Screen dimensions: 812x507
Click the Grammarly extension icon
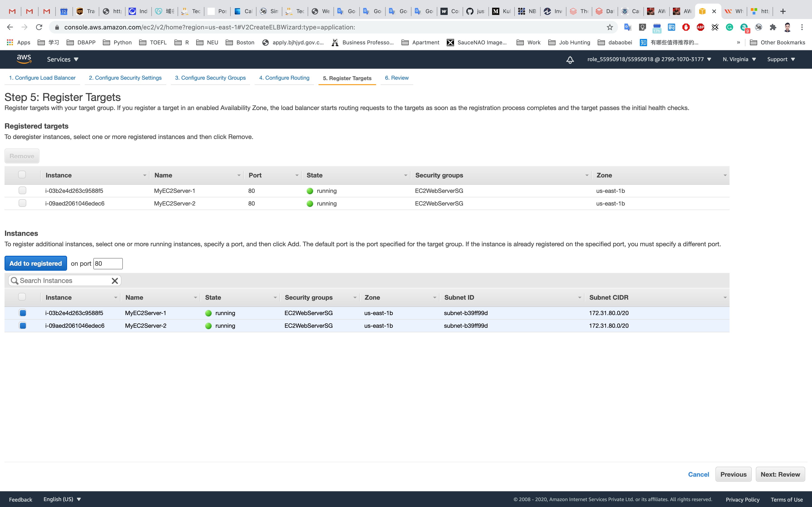pos(730,27)
